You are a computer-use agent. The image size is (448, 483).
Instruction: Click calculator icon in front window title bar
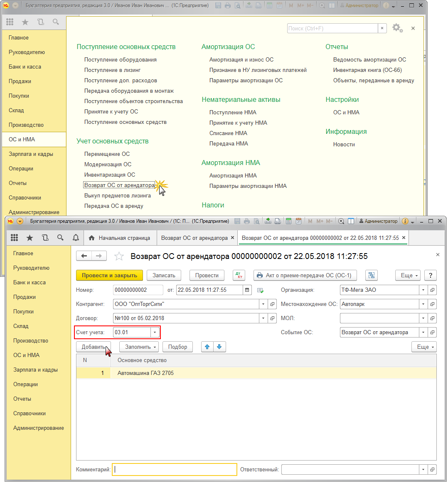point(288,221)
